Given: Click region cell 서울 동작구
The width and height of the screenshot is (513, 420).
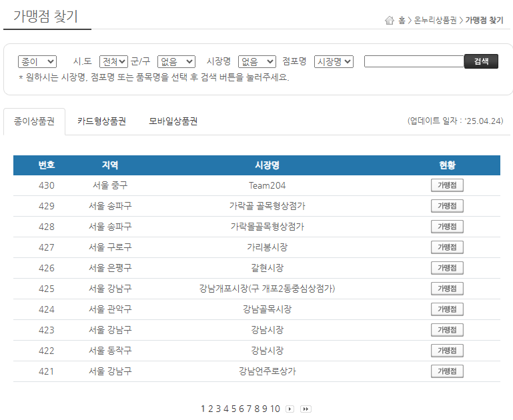Looking at the screenshot, I should (110, 351).
